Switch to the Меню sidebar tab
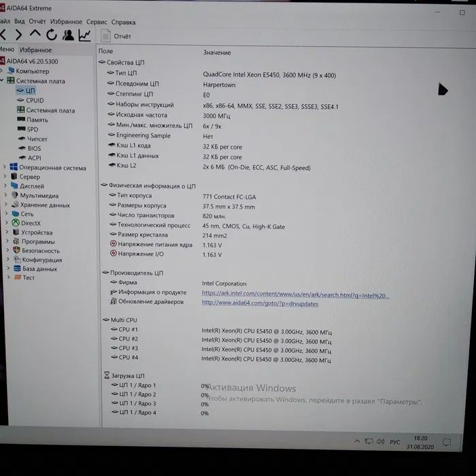The height and width of the screenshot is (476, 476). point(7,49)
